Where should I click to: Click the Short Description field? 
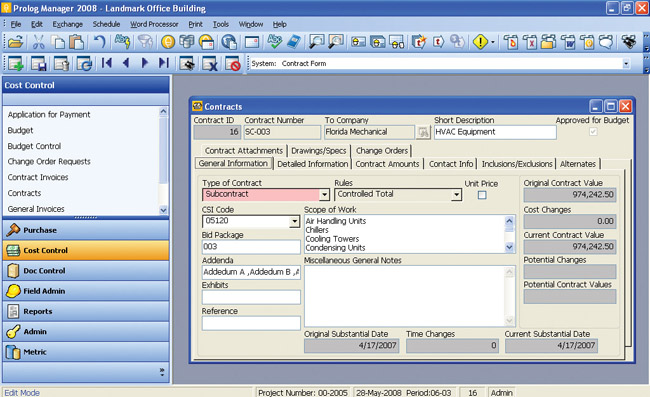(495, 132)
